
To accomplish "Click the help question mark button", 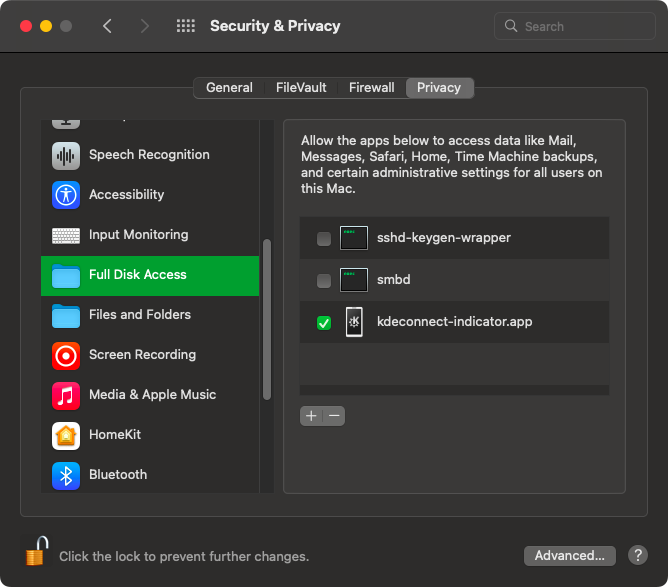I will (638, 556).
